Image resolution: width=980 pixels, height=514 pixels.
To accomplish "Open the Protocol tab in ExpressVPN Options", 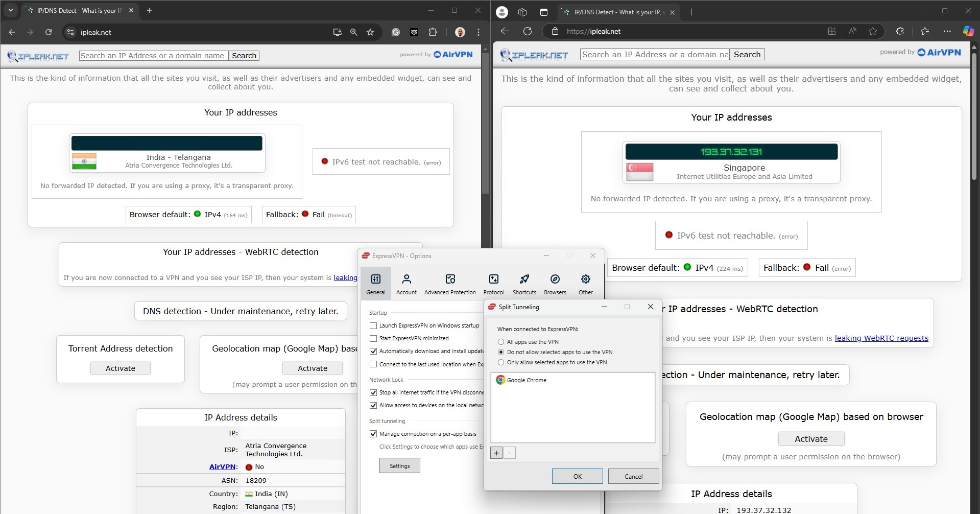I will tap(494, 284).
